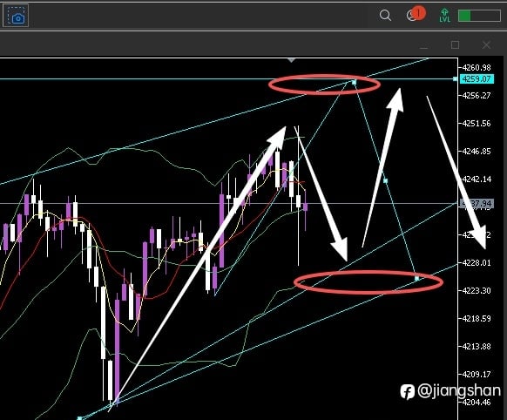
Task: Click the gray chart shift triangle marker
Action: click(291, 60)
